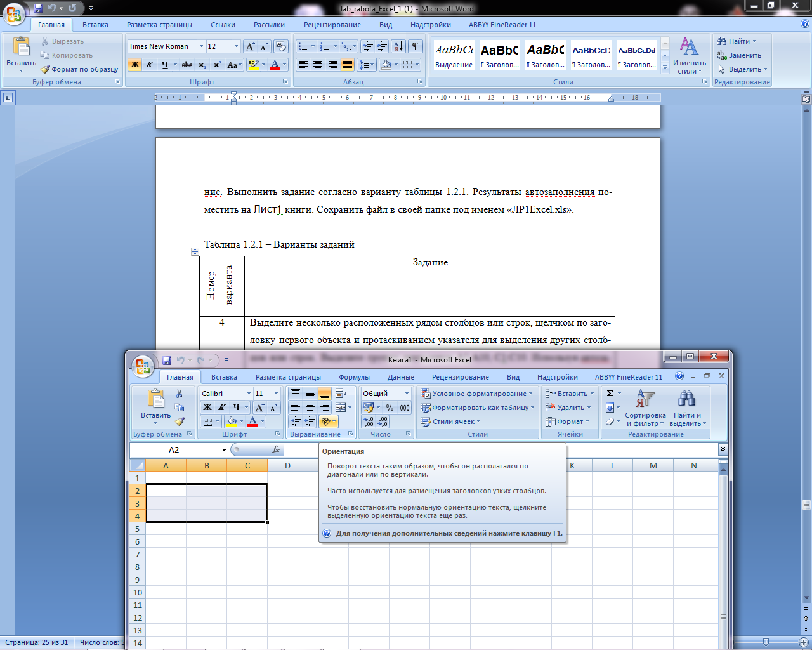
Task: Open Найти и выделить in Excel
Action: click(688, 407)
